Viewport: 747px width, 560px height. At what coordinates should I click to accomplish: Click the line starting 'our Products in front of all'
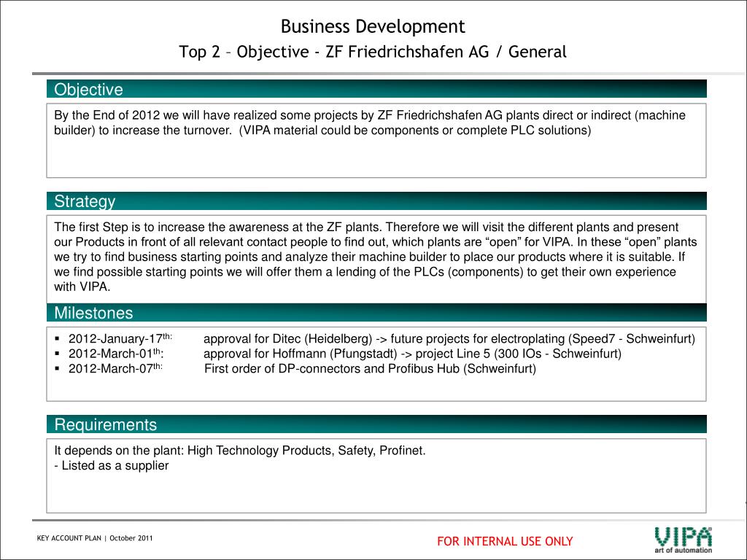tap(376, 242)
